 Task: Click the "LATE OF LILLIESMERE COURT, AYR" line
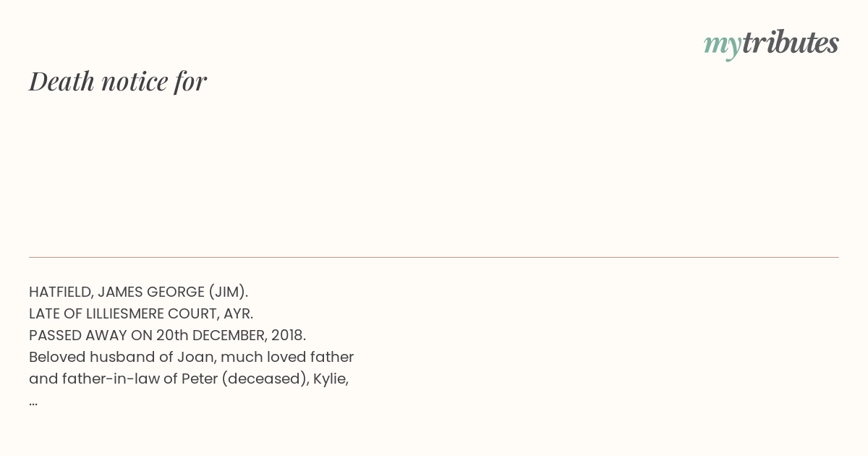[141, 313]
